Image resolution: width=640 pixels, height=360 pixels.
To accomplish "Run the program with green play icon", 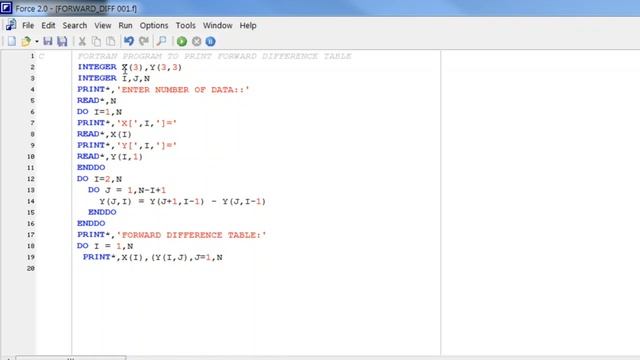I will (182, 41).
